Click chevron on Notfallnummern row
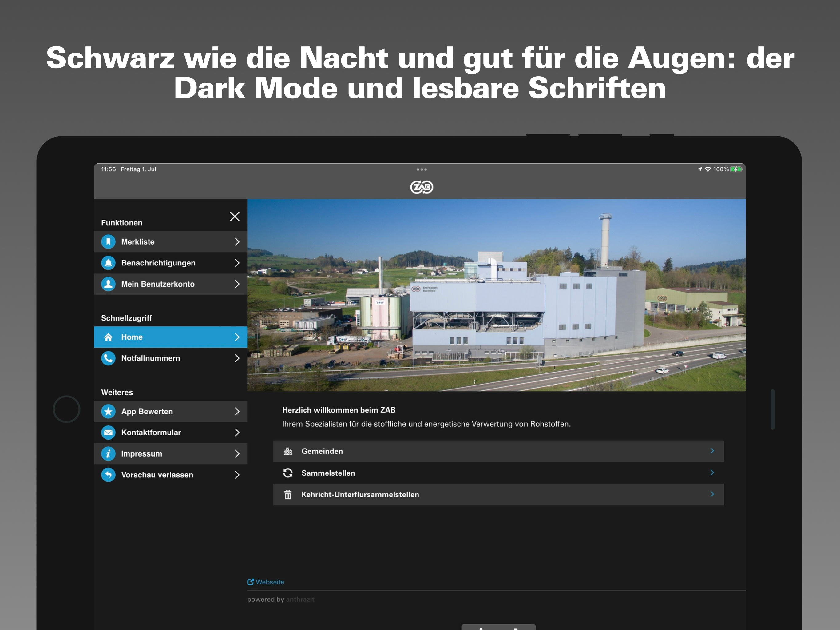 (x=237, y=358)
